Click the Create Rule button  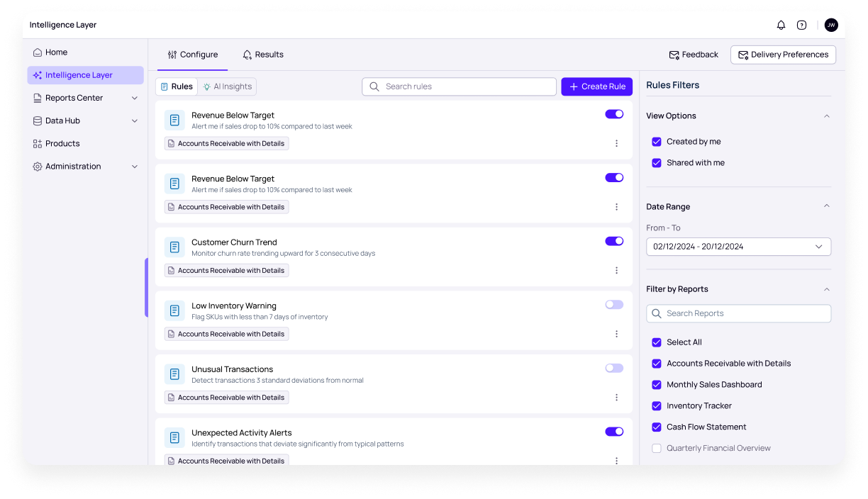597,86
